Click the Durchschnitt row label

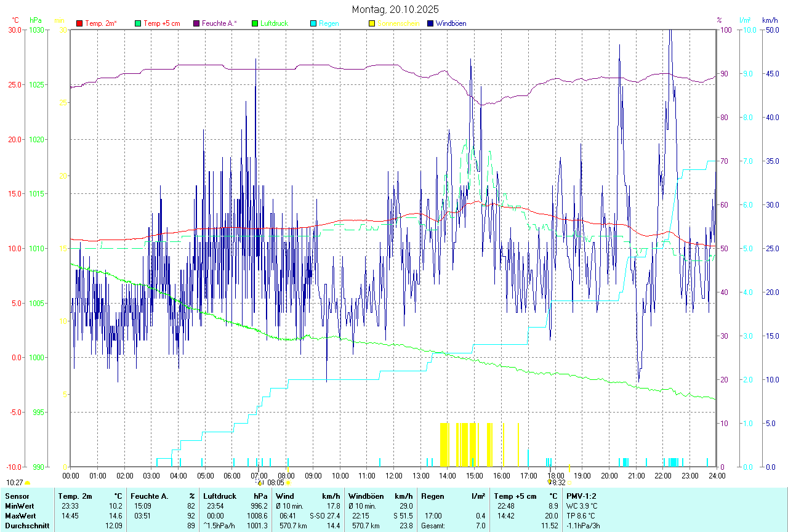coord(27,526)
